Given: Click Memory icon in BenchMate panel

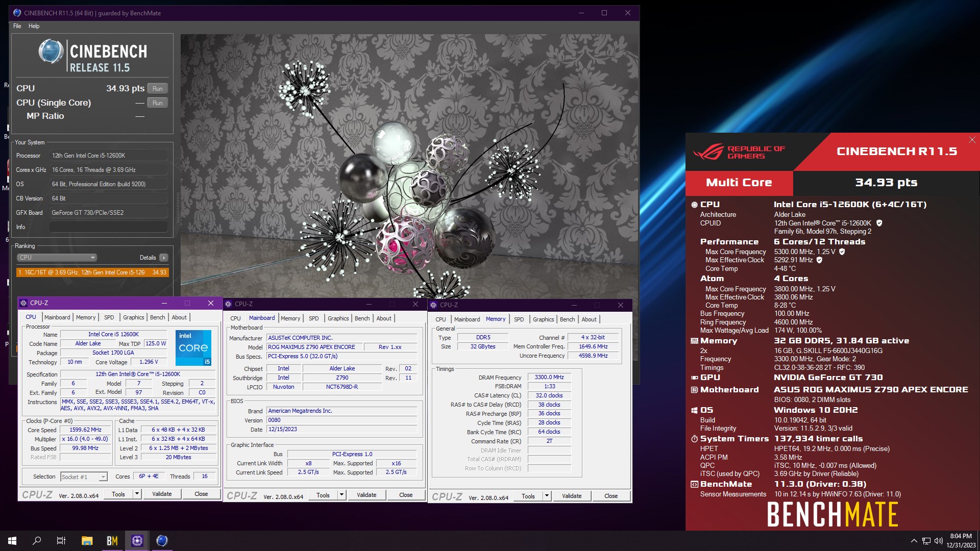Looking at the screenshot, I should point(694,341).
